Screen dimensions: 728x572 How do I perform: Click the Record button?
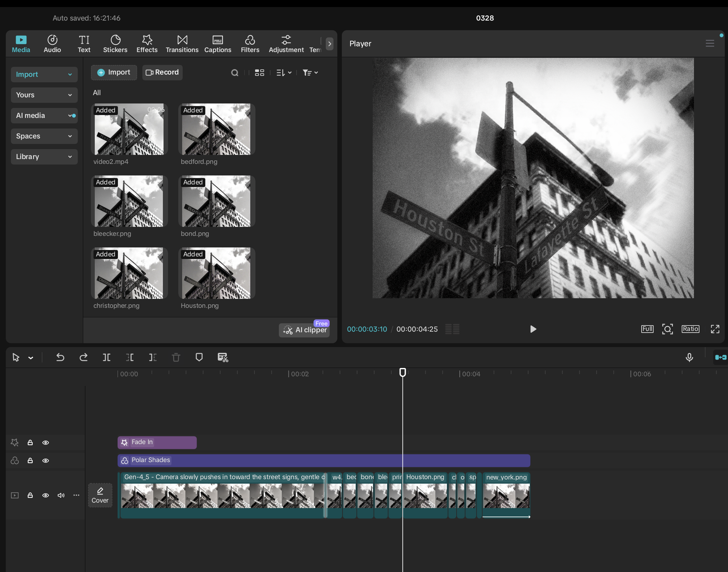pyautogui.click(x=163, y=72)
